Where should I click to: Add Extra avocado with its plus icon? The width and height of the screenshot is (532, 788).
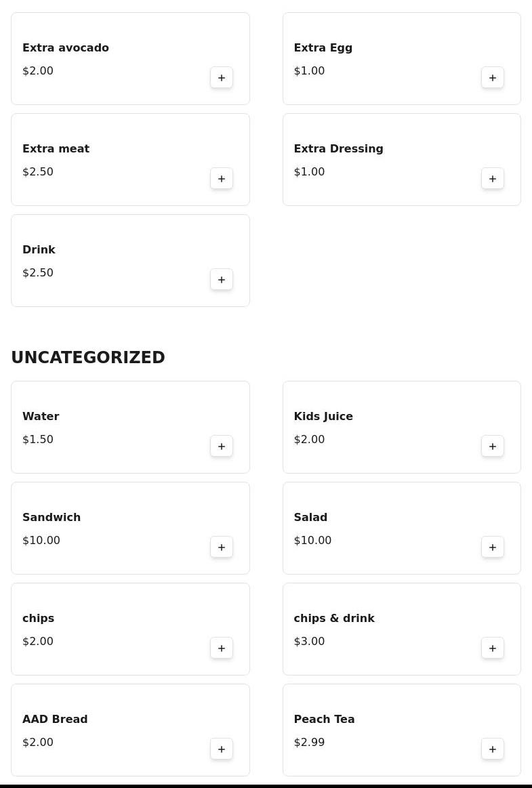coord(222,78)
